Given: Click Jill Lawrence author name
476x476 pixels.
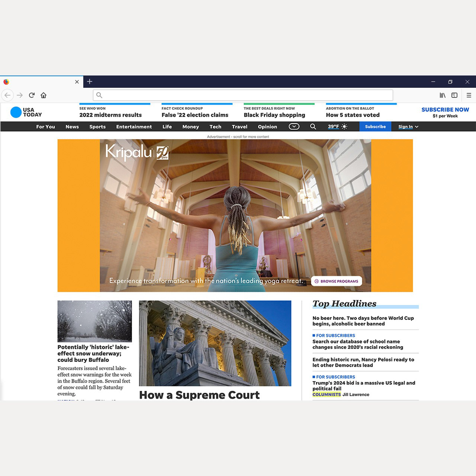Looking at the screenshot, I should pyautogui.click(x=356, y=395).
